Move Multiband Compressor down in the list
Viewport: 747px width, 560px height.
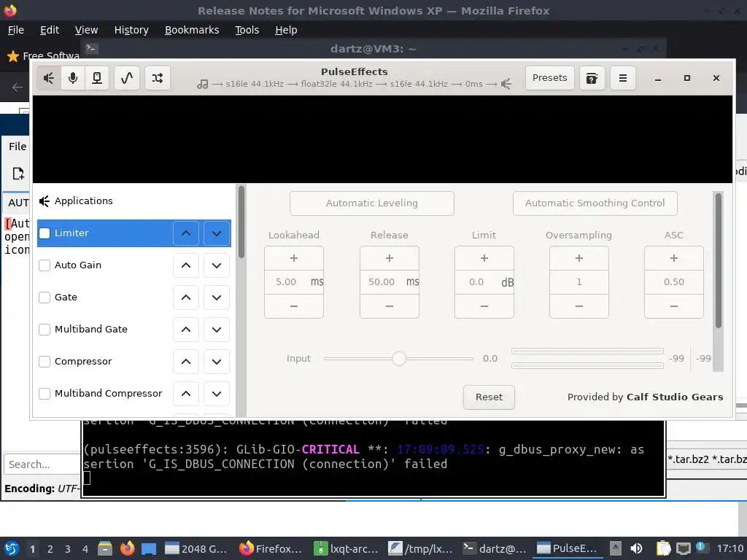216,394
